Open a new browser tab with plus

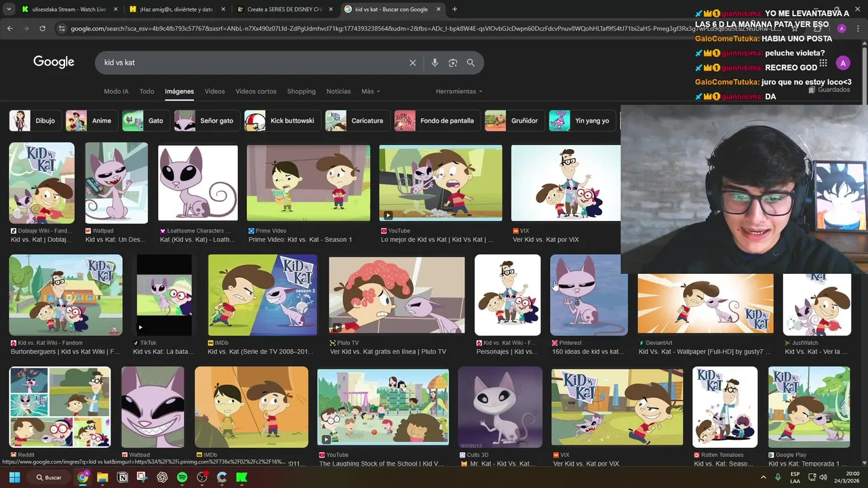(454, 9)
